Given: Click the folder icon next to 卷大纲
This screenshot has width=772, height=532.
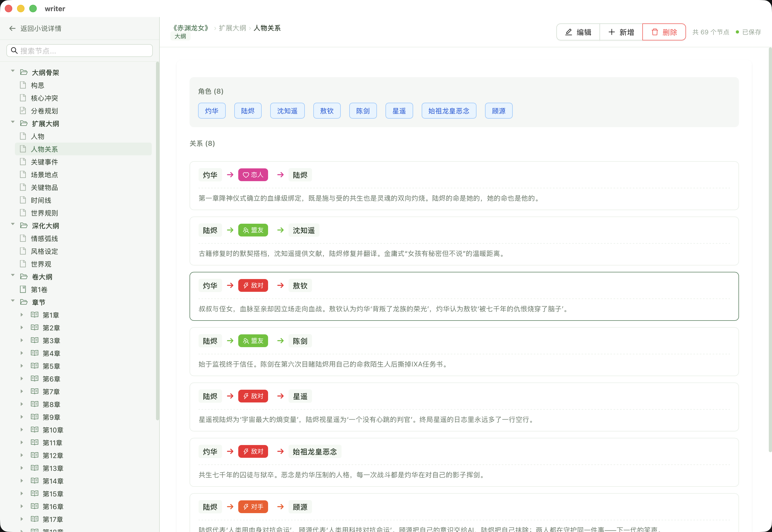Looking at the screenshot, I should coord(24,277).
